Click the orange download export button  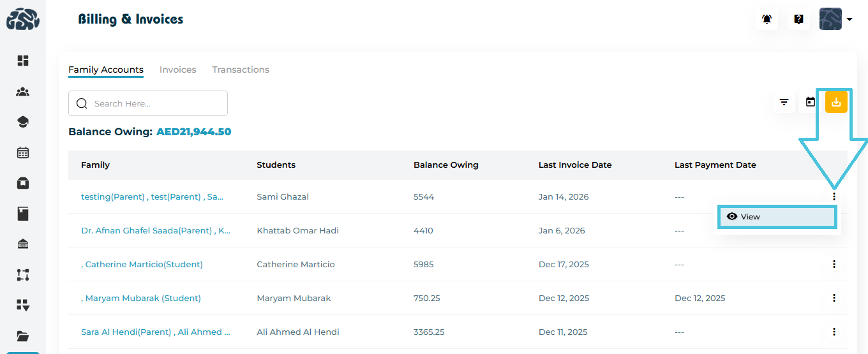click(836, 102)
